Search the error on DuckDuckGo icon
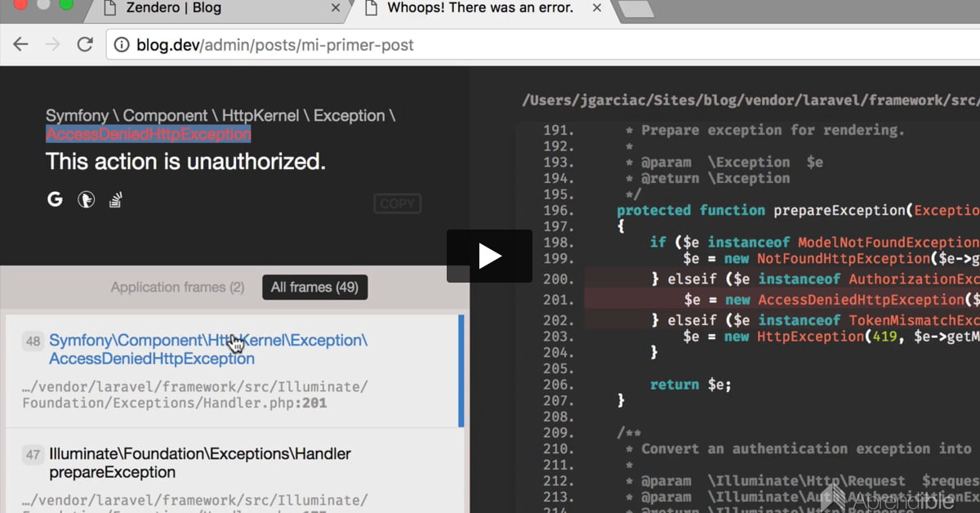Screen dimensions: 980x513 coord(86,199)
